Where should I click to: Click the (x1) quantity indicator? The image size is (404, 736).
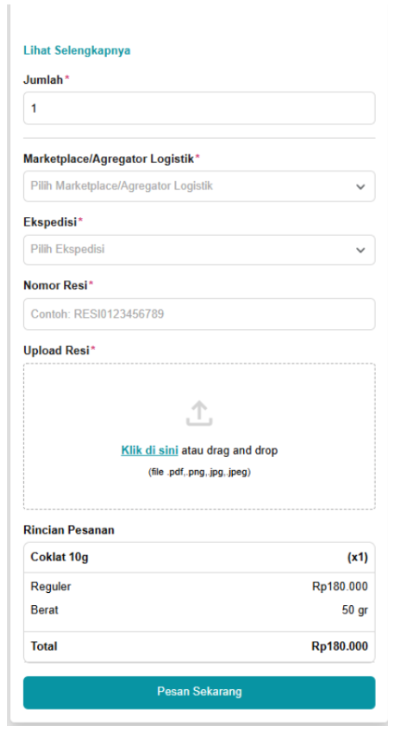[x=358, y=558]
